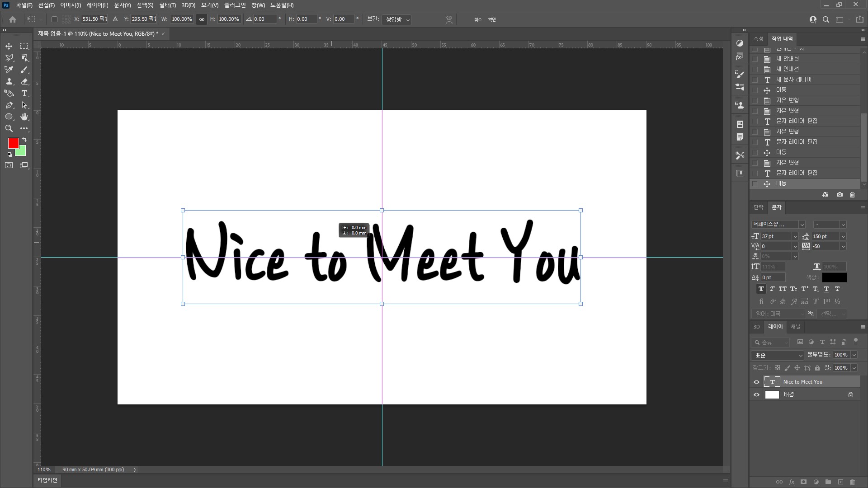Create new snapshot camera icon in History
Screen dimensions: 868x488
tap(840, 195)
